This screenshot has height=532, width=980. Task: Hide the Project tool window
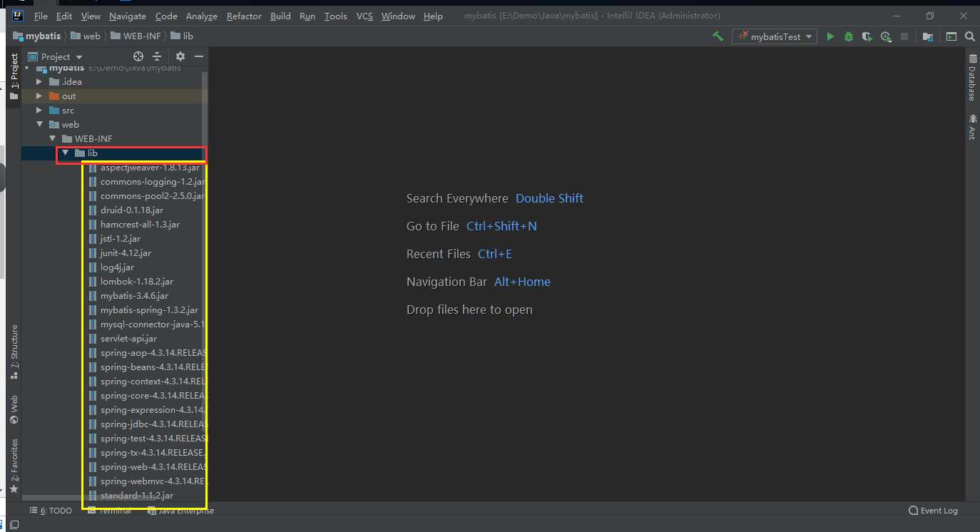[x=199, y=56]
